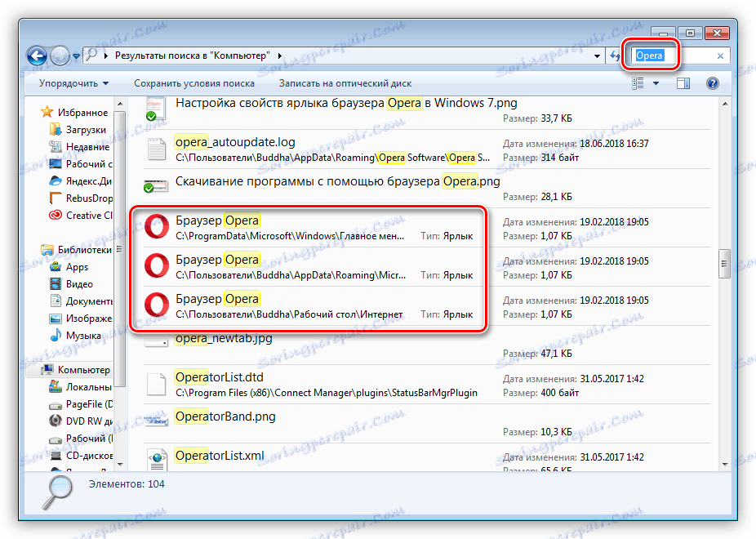Click the search magnifier icon in address bar
This screenshot has width=756, height=539.
[91, 56]
